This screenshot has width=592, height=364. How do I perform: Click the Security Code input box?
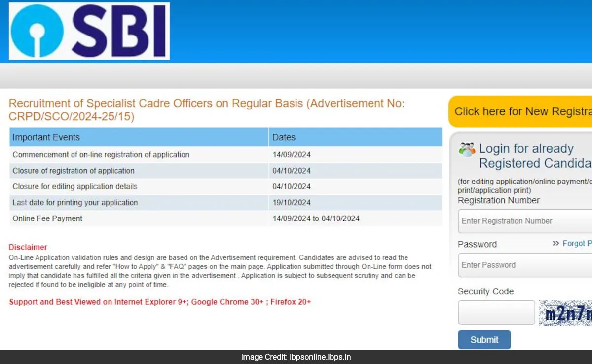point(496,312)
